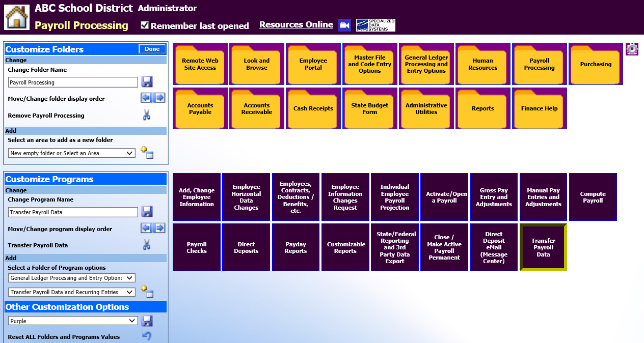
Task: Toggle the Remember last opened checkbox
Action: pos(145,25)
